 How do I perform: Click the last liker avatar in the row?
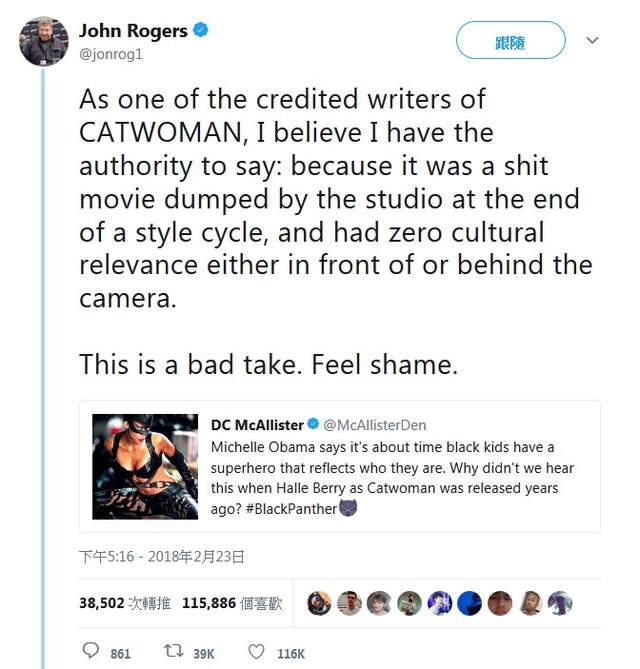point(559,603)
